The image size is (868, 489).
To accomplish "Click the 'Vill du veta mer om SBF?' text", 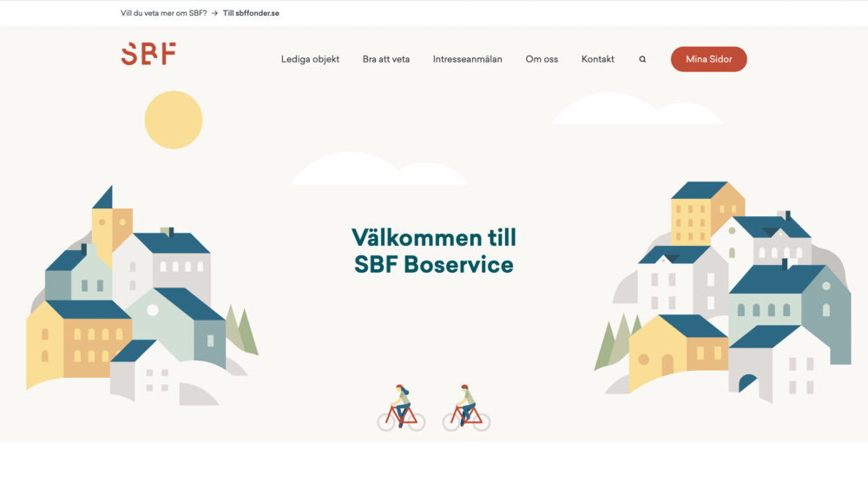I will pyautogui.click(x=164, y=13).
